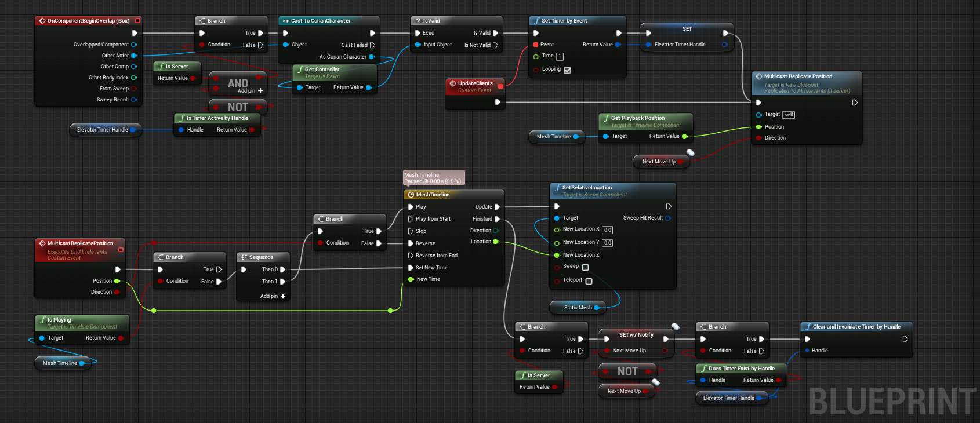
Task: Click the New Location X value field
Action: click(607, 230)
